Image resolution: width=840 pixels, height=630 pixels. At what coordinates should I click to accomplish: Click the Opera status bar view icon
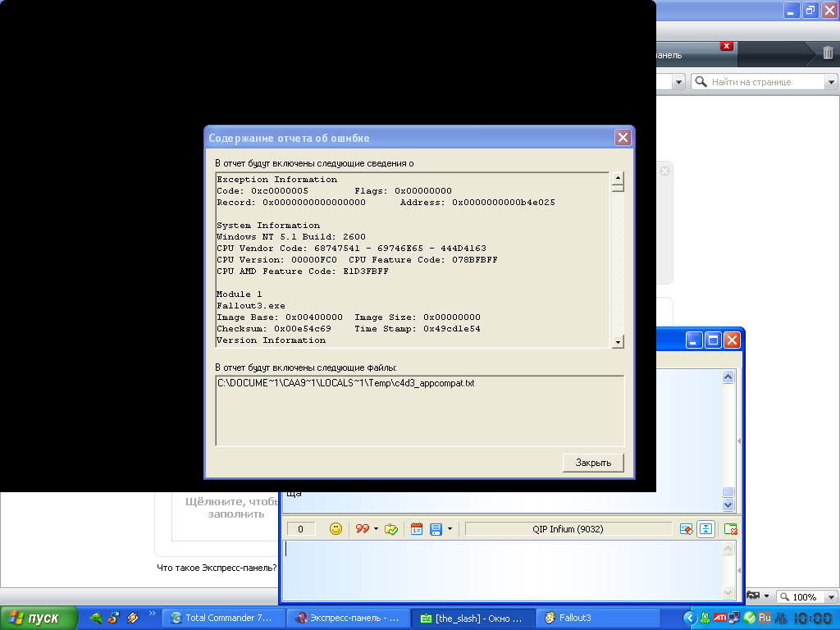coord(753,596)
